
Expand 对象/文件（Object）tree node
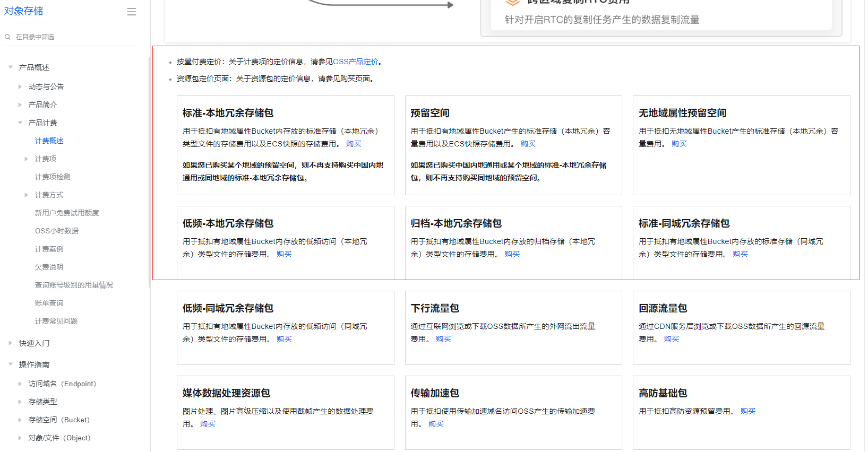click(x=20, y=438)
